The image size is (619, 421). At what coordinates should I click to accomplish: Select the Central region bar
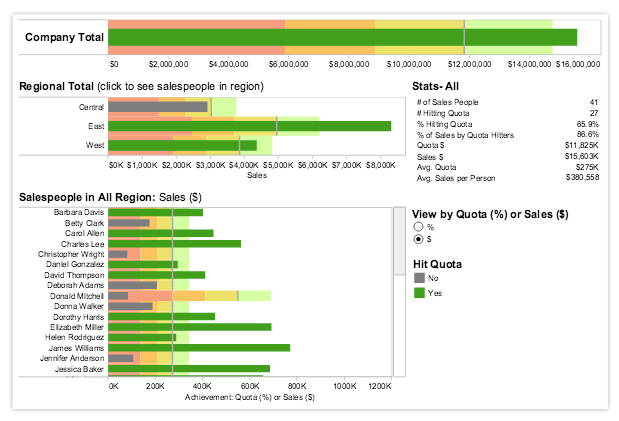[157, 106]
